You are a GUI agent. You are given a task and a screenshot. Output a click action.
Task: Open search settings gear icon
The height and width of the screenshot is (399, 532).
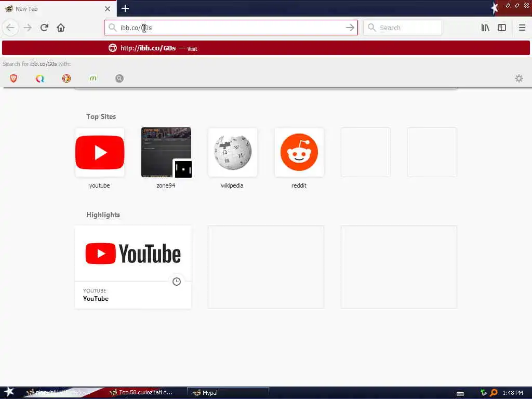(x=519, y=78)
